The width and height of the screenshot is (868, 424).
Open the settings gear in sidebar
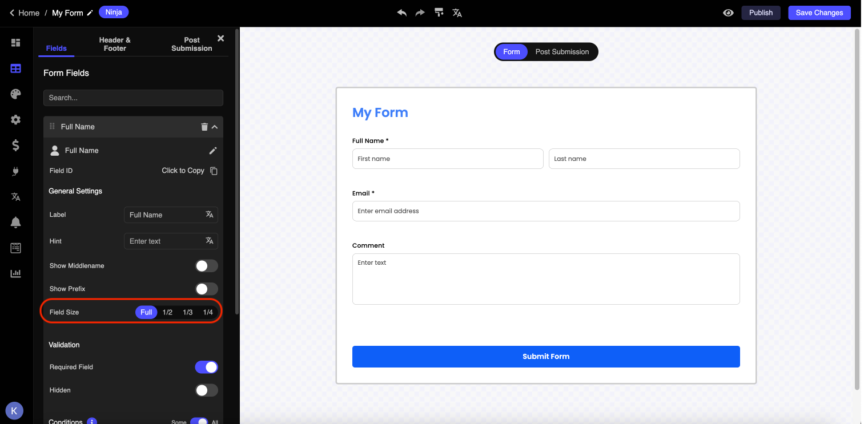point(15,120)
